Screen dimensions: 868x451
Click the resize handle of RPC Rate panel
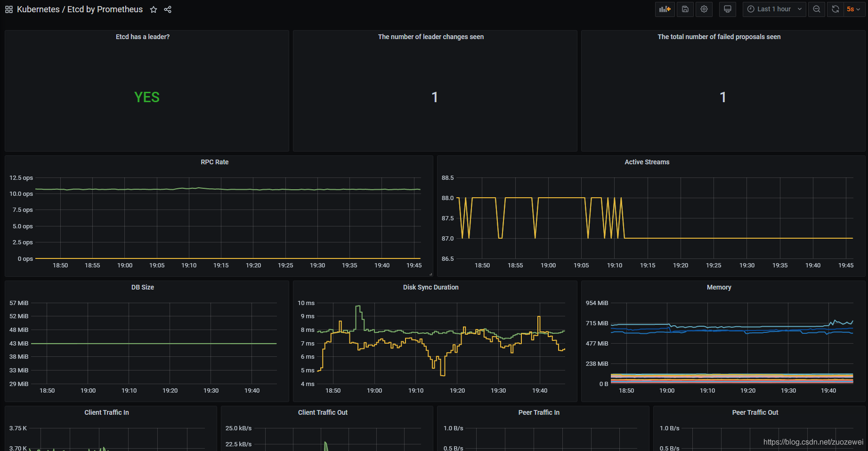430,274
